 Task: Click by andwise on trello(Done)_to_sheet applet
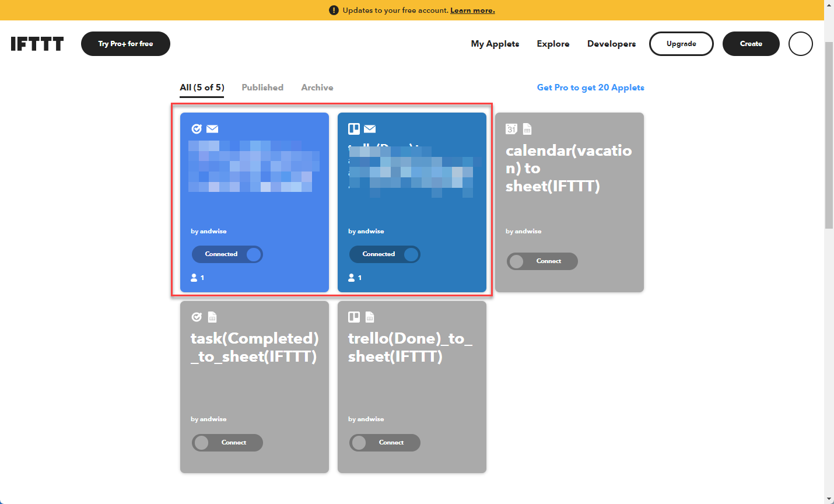[x=366, y=419]
